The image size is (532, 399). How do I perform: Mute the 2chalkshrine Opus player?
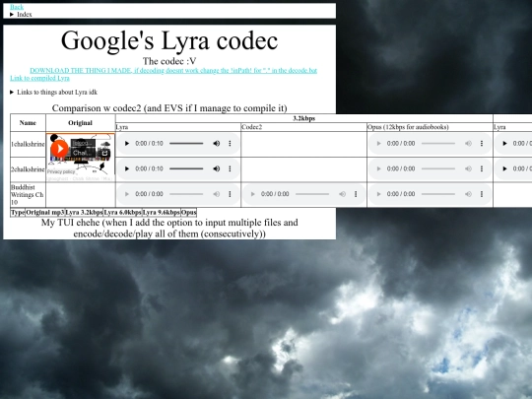468,168
